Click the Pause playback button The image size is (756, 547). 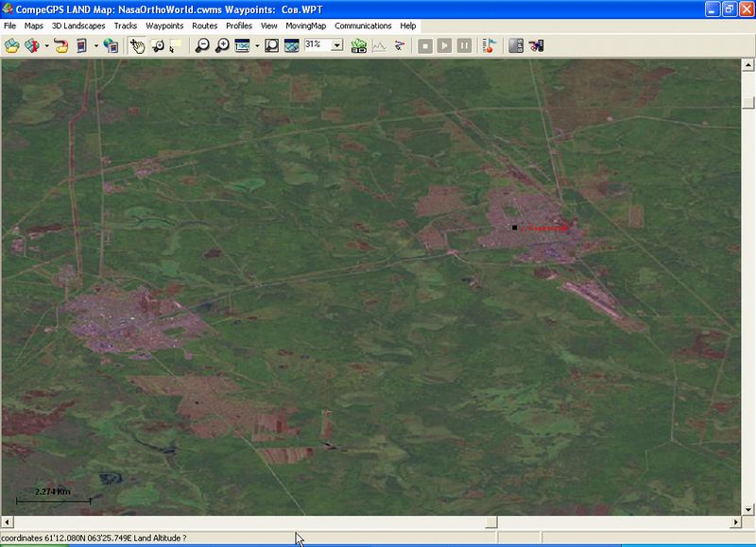point(464,45)
